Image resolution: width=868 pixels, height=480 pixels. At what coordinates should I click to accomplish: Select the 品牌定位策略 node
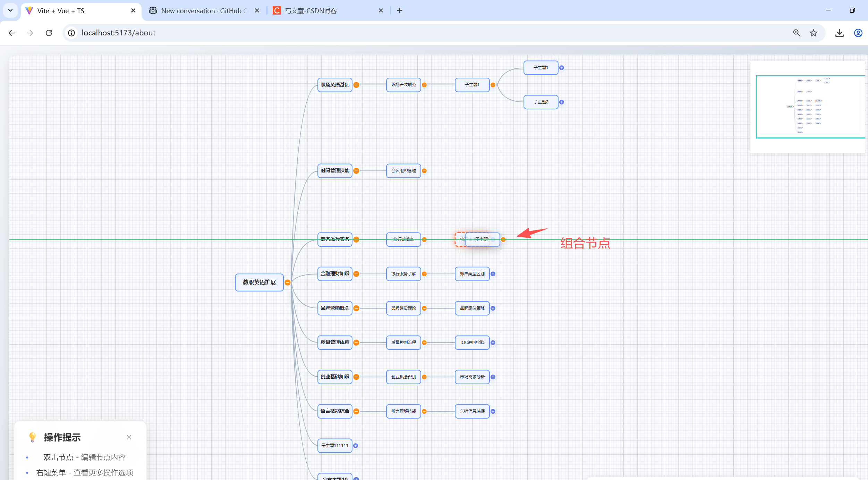(472, 308)
